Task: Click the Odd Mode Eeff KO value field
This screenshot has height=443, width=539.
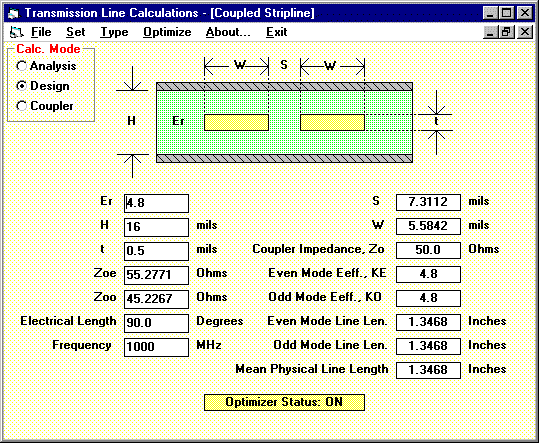Action: [428, 298]
